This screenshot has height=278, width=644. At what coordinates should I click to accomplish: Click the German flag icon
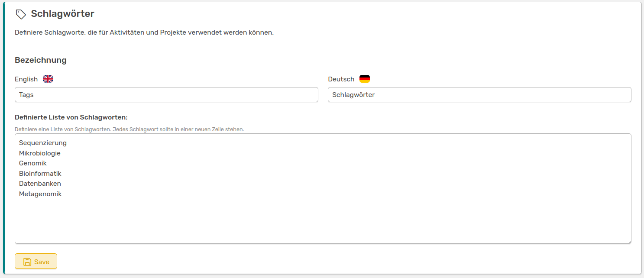pos(364,79)
